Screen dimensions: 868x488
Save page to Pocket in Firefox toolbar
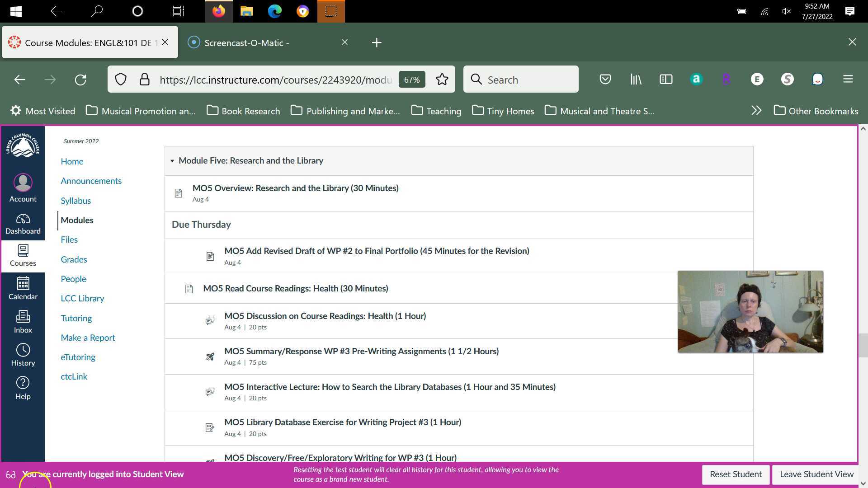(x=605, y=79)
